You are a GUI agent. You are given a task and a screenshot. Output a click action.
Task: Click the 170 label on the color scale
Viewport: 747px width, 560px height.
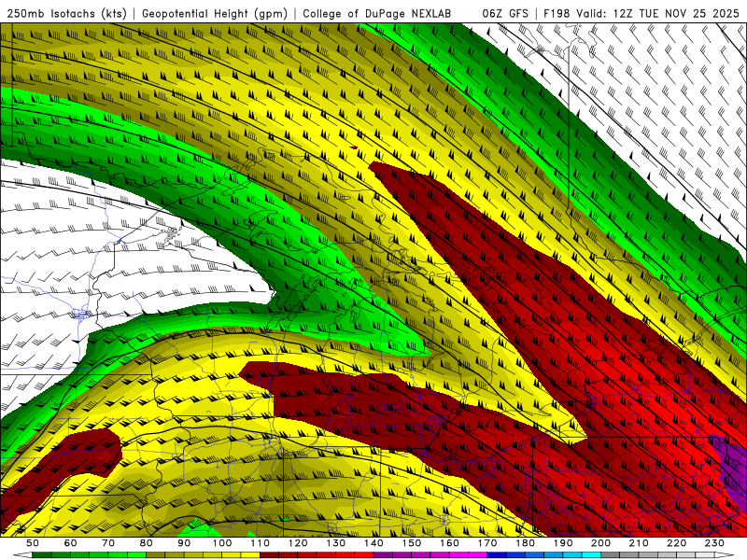[x=487, y=543]
